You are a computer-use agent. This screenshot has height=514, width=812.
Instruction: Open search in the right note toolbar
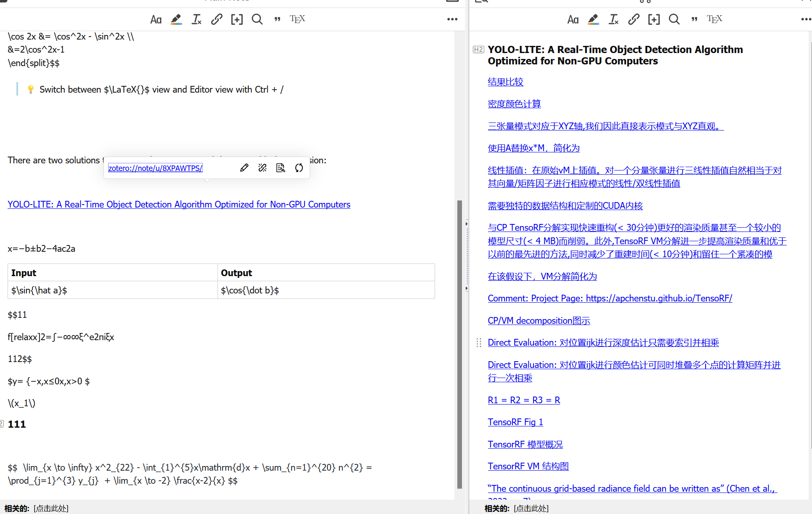tap(674, 19)
